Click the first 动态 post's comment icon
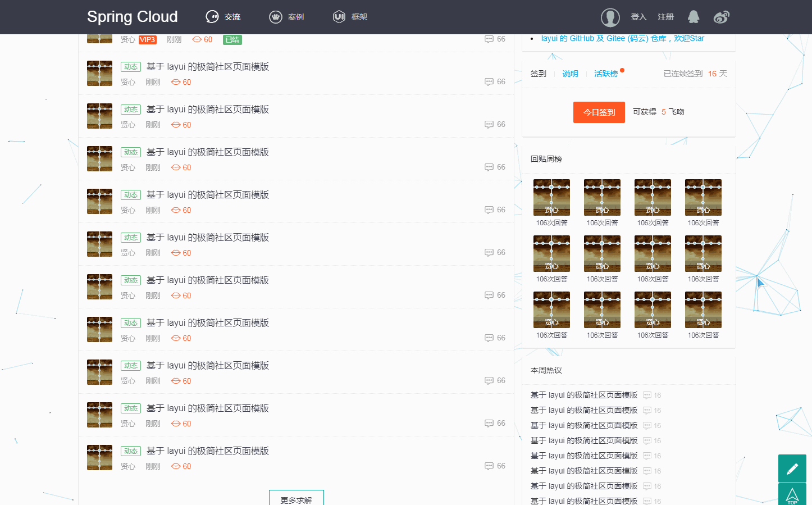This screenshot has width=812, height=505. pyautogui.click(x=489, y=82)
